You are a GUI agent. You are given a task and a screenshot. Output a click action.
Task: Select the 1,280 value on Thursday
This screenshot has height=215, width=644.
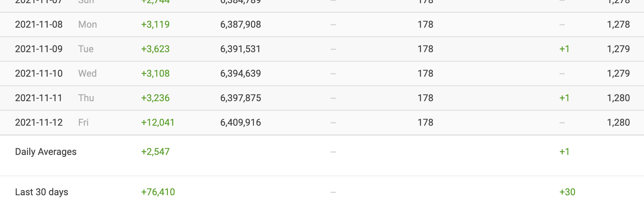(x=618, y=98)
